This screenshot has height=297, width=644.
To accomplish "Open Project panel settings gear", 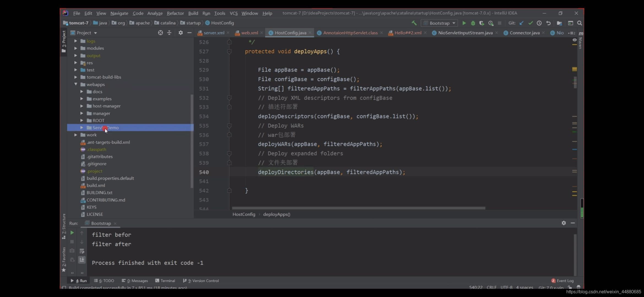I will [180, 33].
